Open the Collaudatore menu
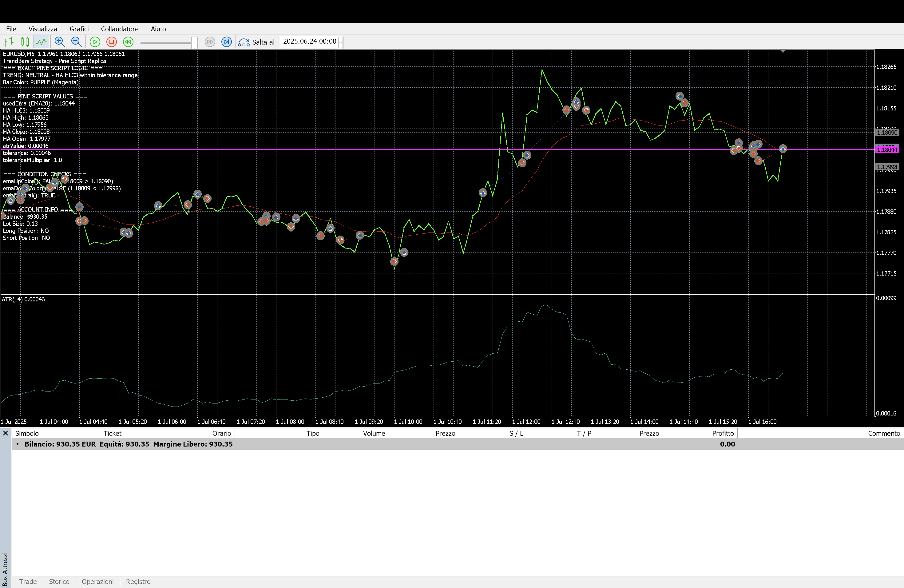 [x=120, y=29]
